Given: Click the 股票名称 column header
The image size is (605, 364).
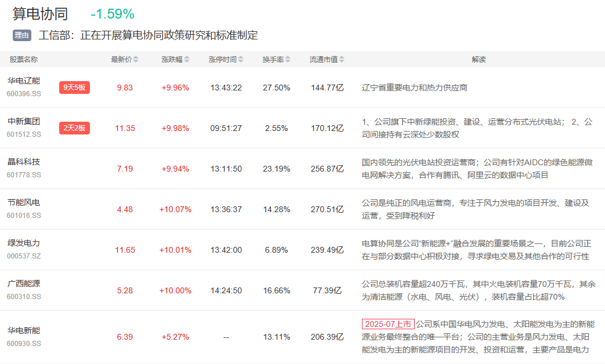Looking at the screenshot, I should pyautogui.click(x=24, y=60).
